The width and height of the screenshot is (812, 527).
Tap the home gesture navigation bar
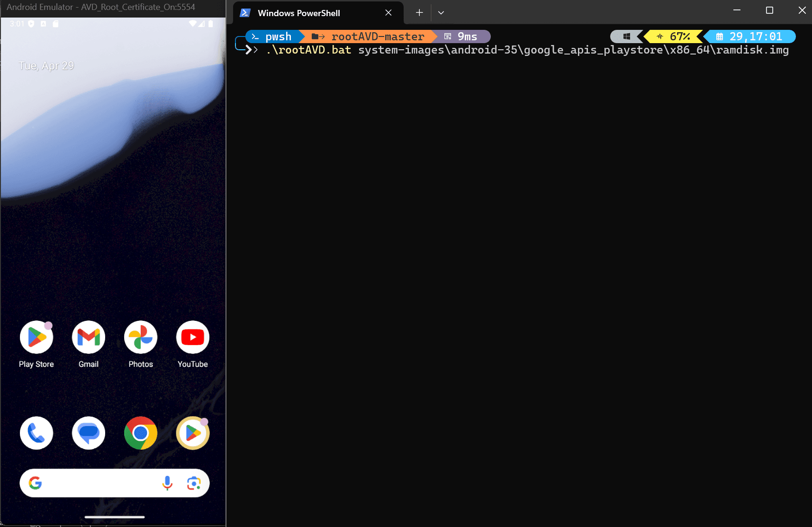pyautogui.click(x=115, y=517)
